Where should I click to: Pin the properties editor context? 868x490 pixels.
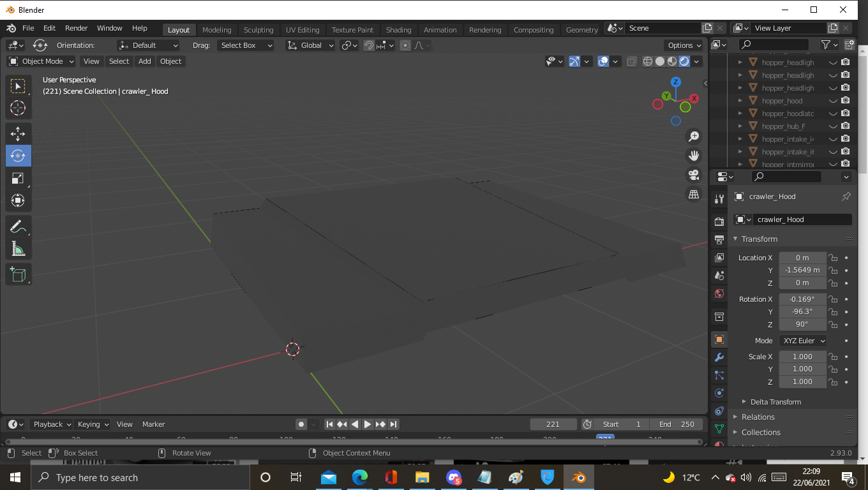pos(846,197)
